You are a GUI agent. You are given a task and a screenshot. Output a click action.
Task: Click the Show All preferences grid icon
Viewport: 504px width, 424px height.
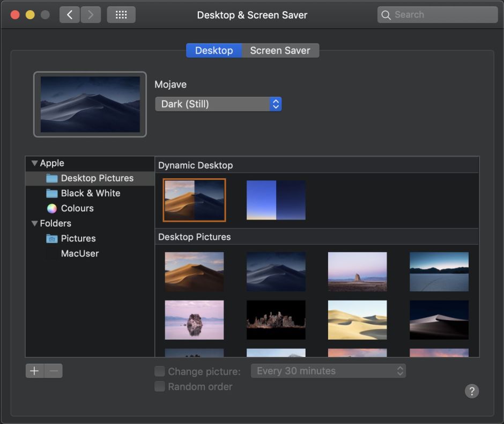(x=121, y=14)
